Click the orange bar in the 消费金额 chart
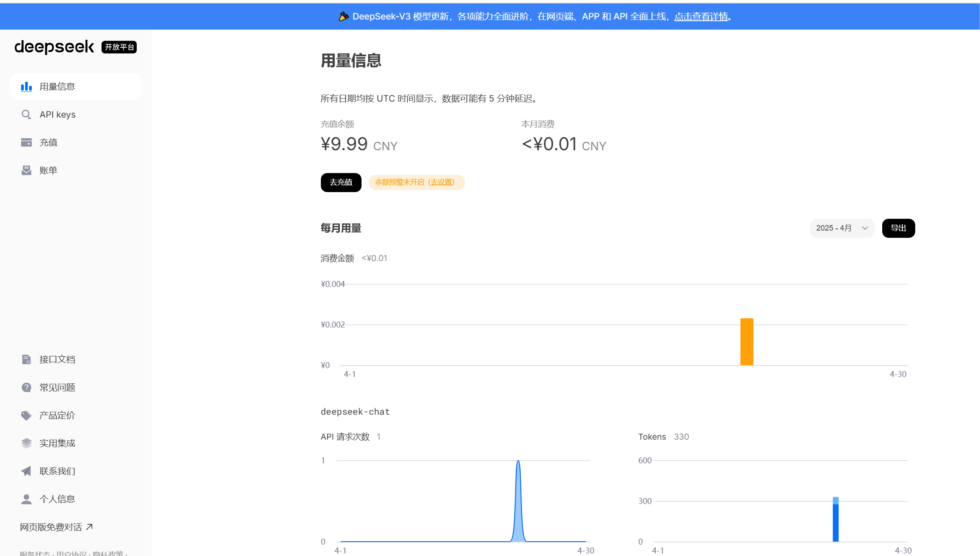Screen dimensions: 980x556 point(747,342)
